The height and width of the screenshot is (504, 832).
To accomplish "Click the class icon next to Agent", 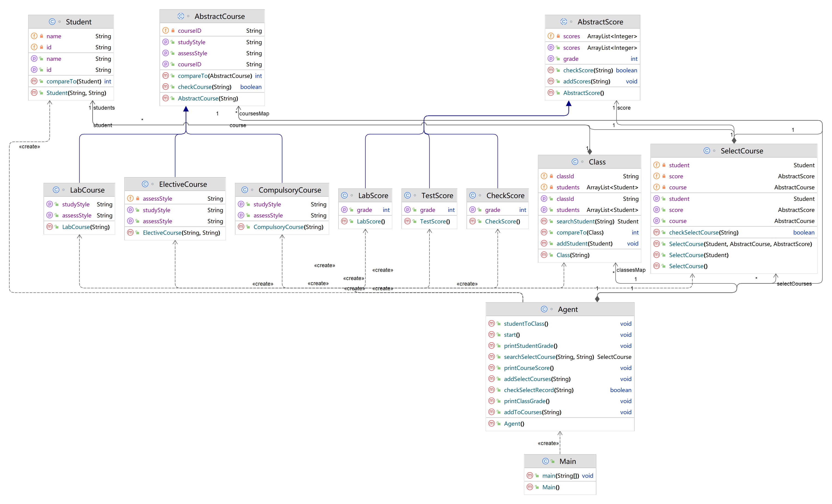I will 544,309.
